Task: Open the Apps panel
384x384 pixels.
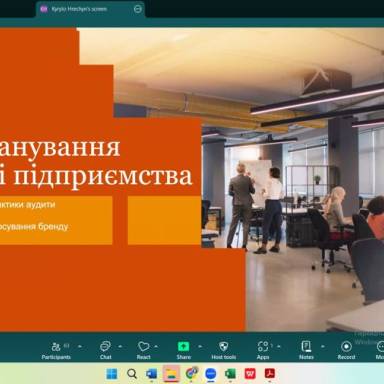Action: coord(263,350)
